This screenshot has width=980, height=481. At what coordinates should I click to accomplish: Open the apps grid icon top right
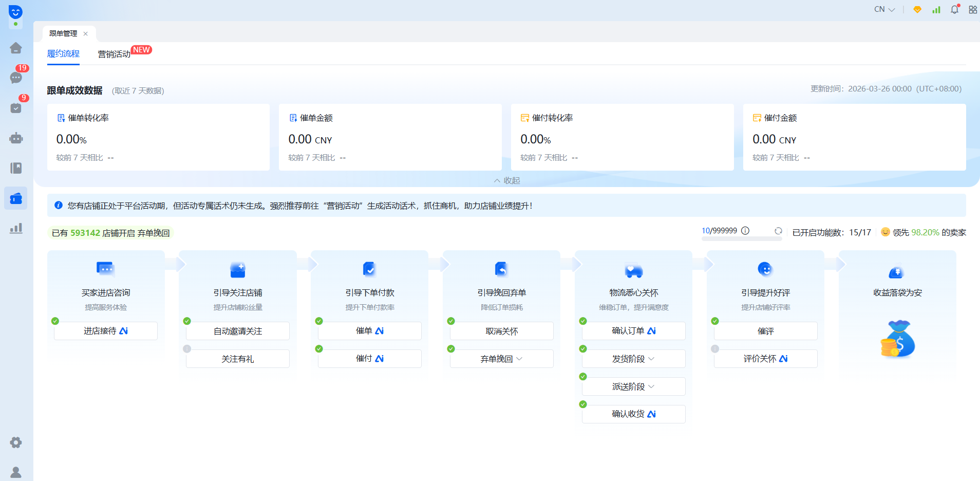(973, 9)
